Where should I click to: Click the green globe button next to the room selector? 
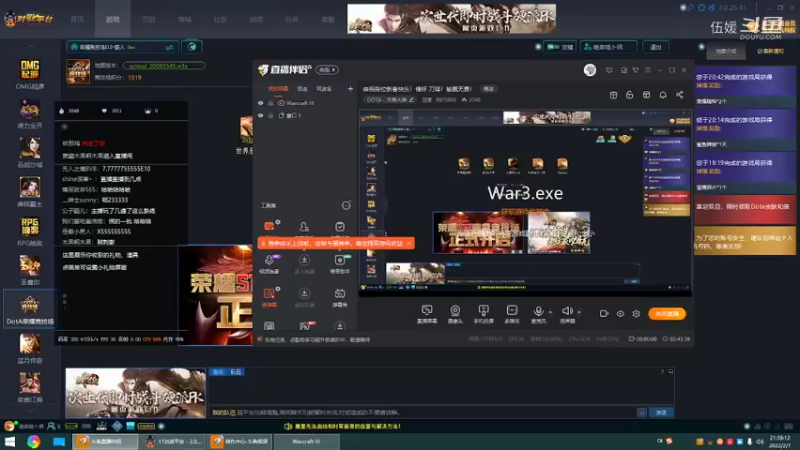click(192, 47)
